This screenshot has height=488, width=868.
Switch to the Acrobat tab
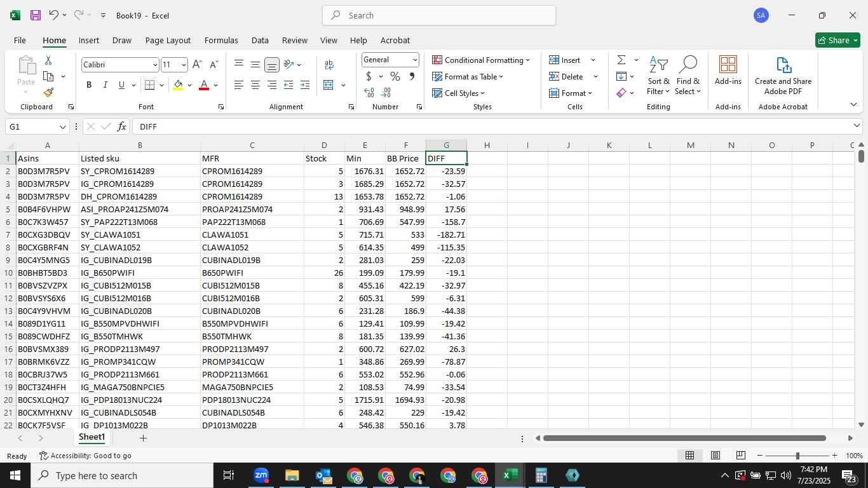click(x=395, y=40)
